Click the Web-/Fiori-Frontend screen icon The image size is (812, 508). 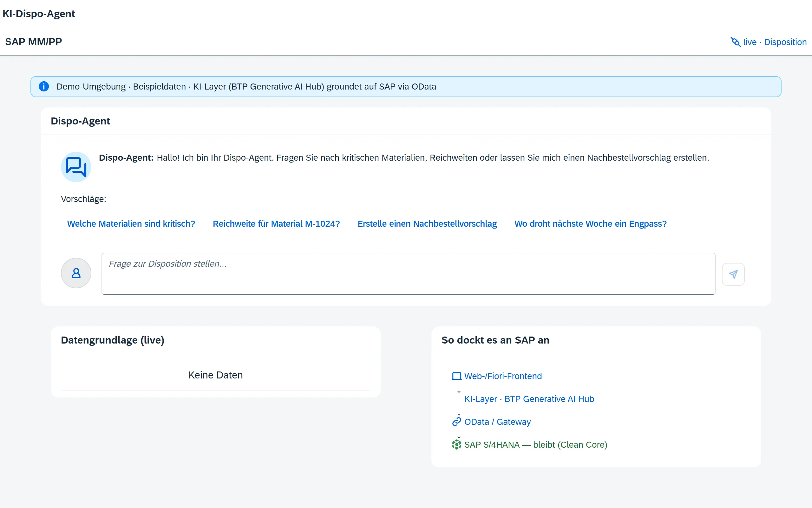(457, 376)
